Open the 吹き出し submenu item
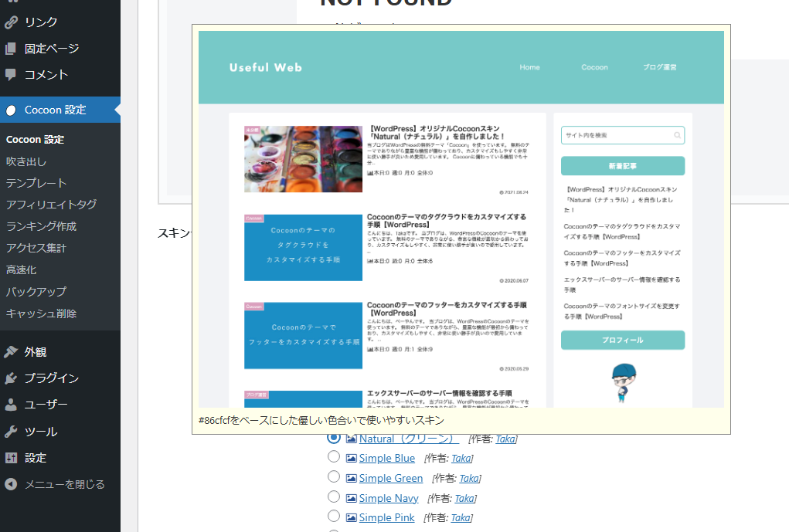This screenshot has width=789, height=532. click(26, 161)
